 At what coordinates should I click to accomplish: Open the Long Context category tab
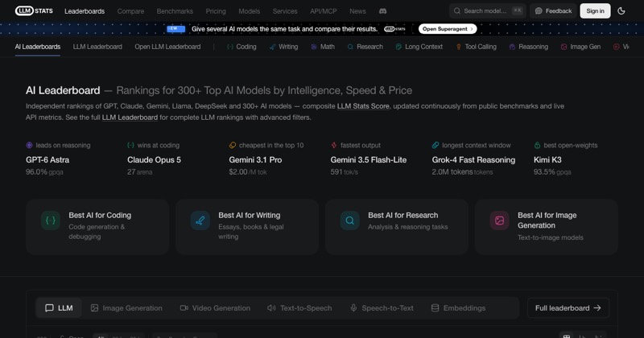point(419,47)
